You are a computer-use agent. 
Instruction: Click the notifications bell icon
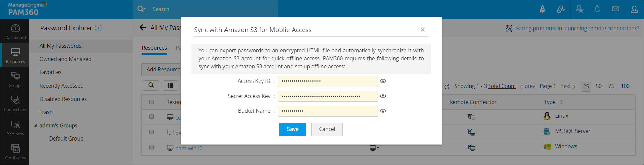[x=597, y=9]
